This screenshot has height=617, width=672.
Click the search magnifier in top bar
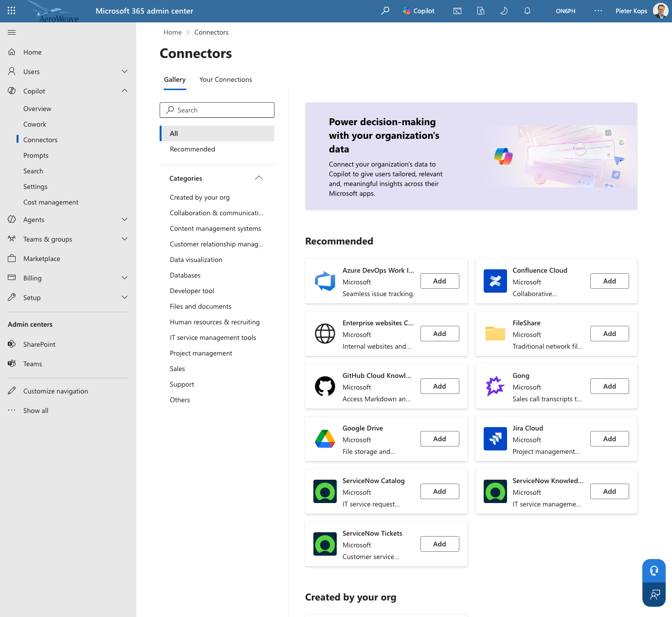(385, 11)
